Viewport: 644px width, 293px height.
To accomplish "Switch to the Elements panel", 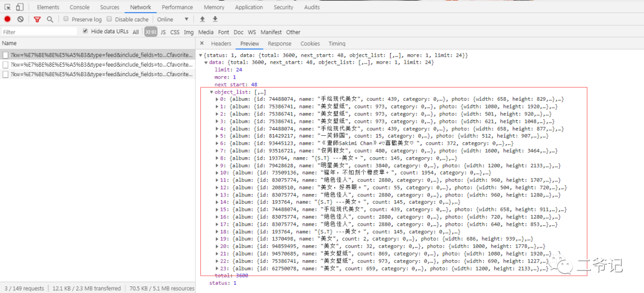I will [48, 7].
